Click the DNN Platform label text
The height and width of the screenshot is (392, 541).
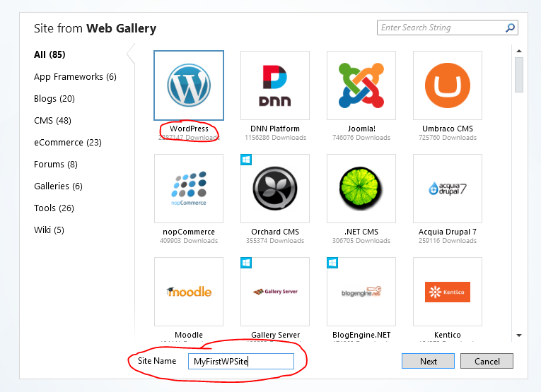coord(275,129)
